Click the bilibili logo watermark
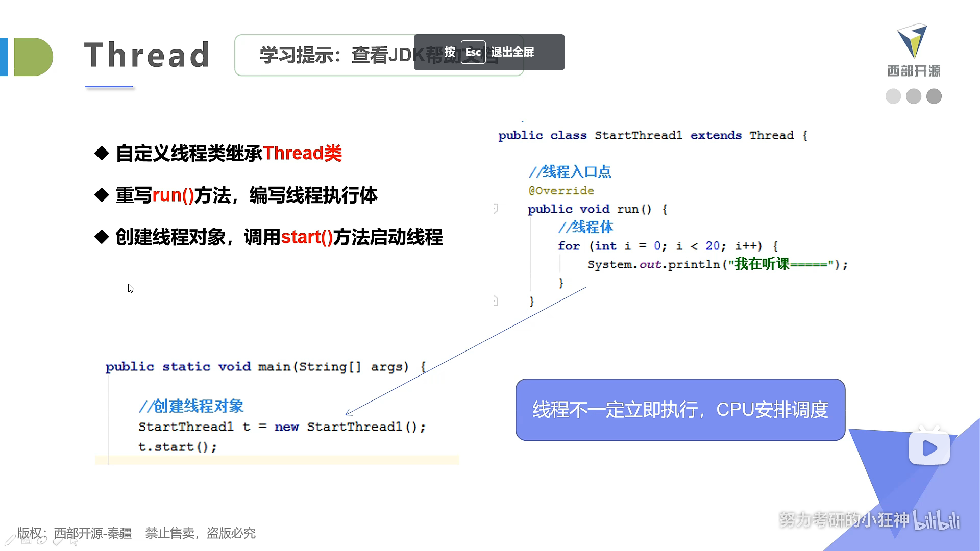The image size is (980, 551). [x=936, y=520]
